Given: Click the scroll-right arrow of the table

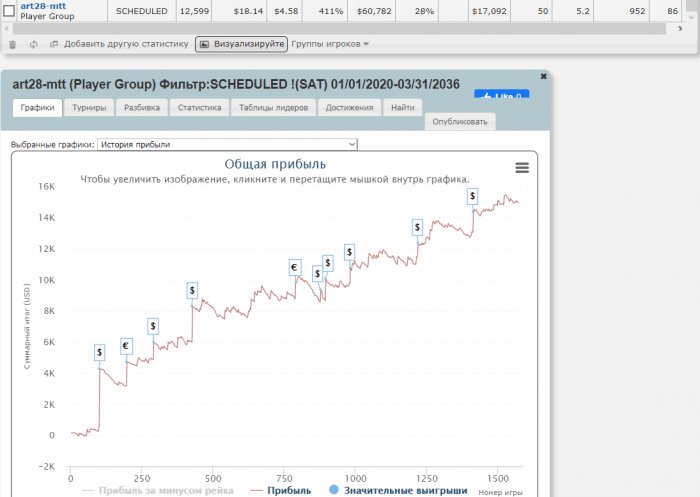Looking at the screenshot, I should (x=680, y=29).
